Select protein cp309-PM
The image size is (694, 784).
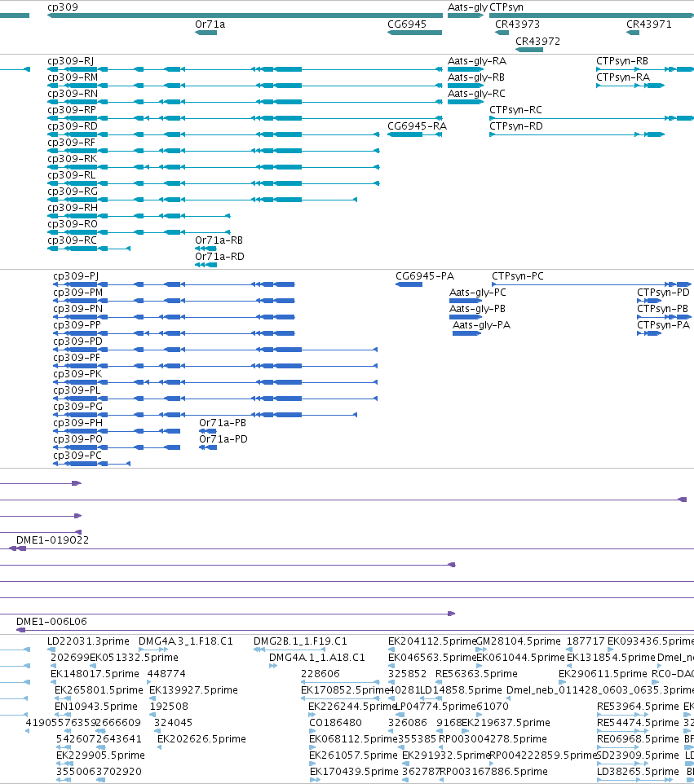tap(78, 293)
